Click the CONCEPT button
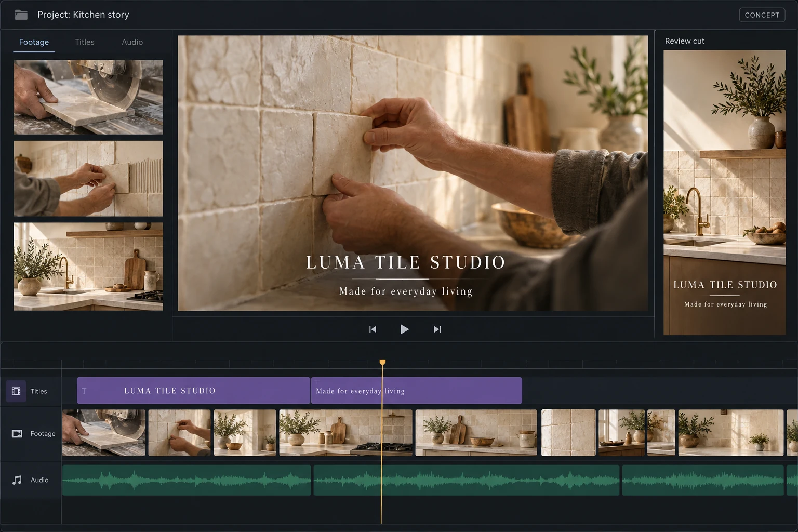Image resolution: width=798 pixels, height=532 pixels. pos(762,15)
